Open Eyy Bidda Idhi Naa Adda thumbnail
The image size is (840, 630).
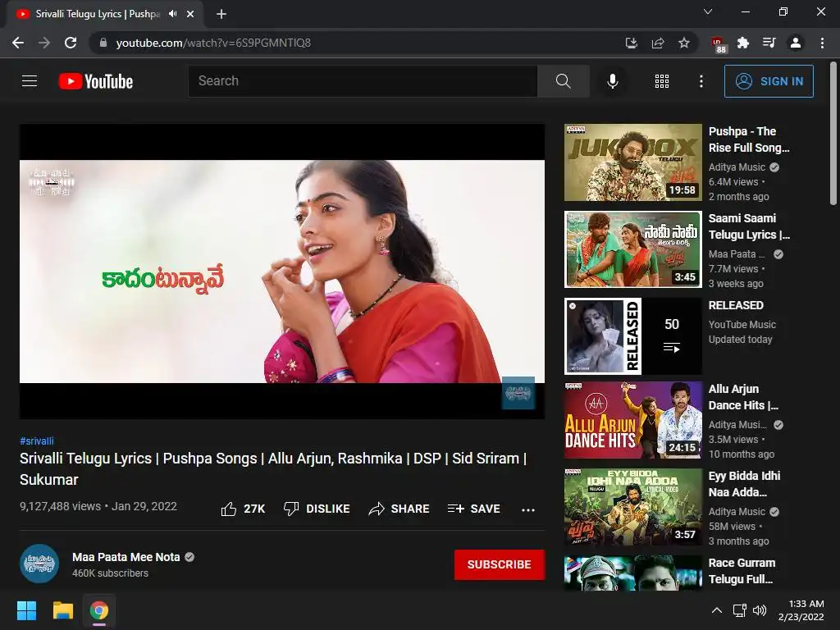(633, 507)
